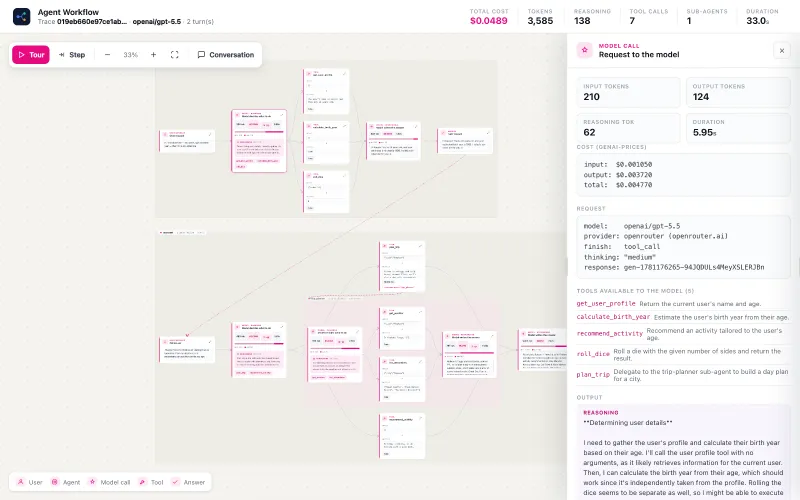Click the trace ID 019eb660e97ce1ab
This screenshot has width=800, height=500.
[91, 22]
